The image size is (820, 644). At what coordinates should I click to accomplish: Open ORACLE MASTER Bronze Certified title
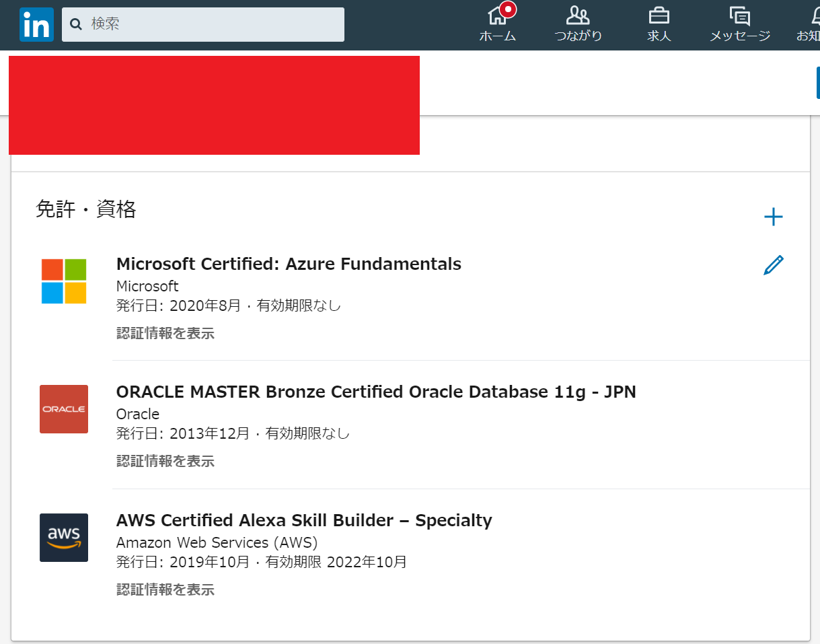coord(376,392)
